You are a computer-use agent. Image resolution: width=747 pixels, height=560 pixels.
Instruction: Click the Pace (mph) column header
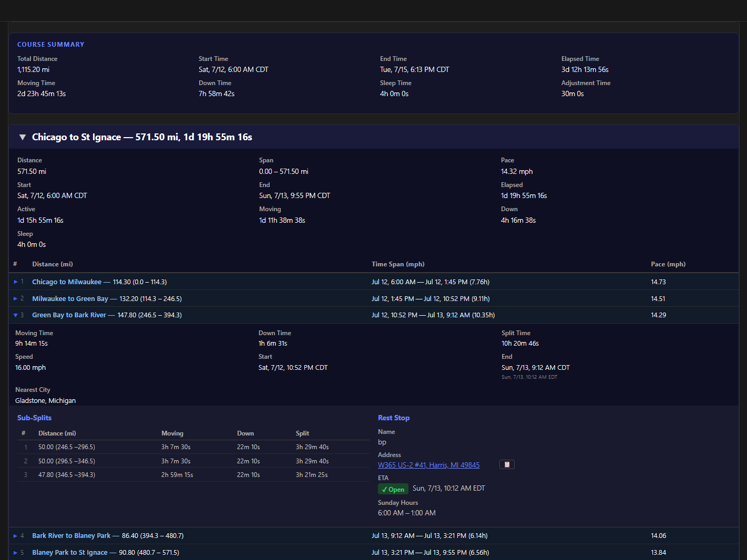click(x=668, y=264)
